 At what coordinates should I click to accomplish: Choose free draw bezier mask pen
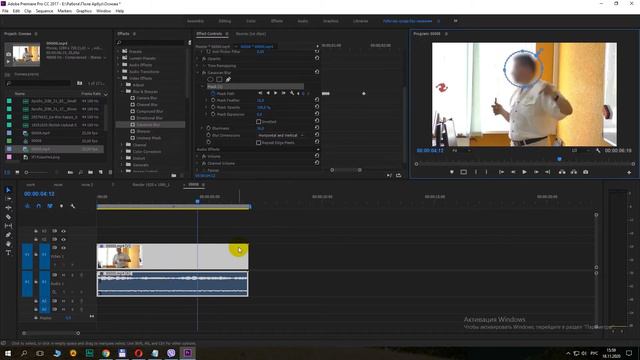point(228,80)
